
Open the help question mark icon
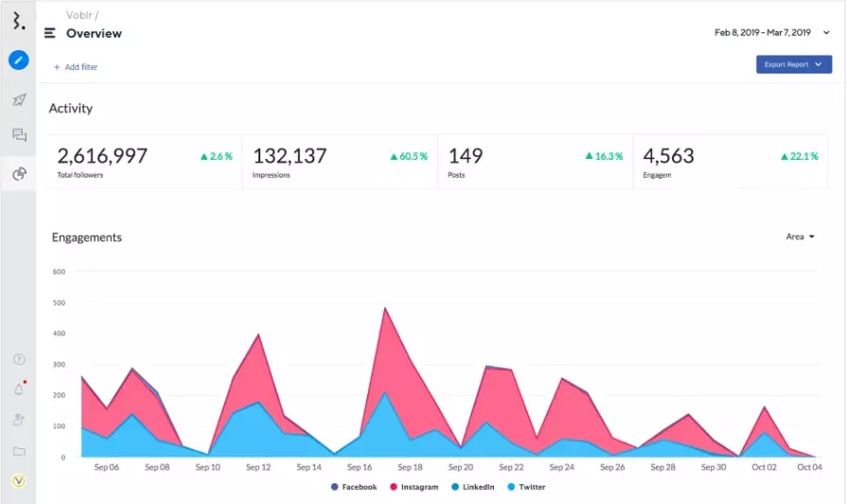[x=19, y=359]
